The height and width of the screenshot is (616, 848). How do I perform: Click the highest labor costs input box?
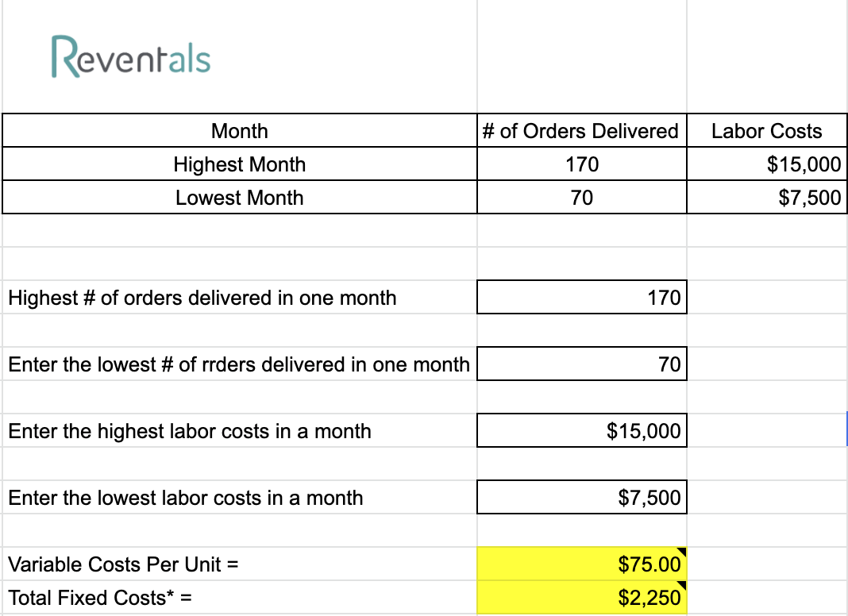click(x=581, y=431)
